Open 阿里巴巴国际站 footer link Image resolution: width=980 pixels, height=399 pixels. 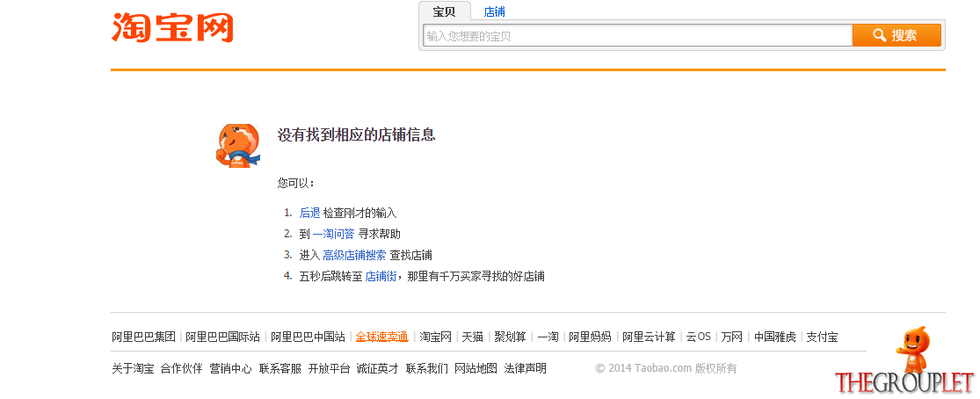pyautogui.click(x=223, y=337)
